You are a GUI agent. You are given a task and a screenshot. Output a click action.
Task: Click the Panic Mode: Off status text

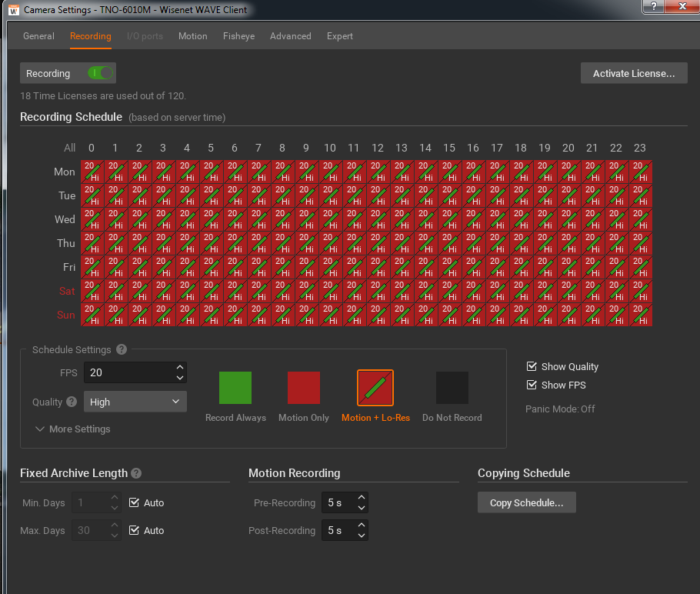[560, 409]
